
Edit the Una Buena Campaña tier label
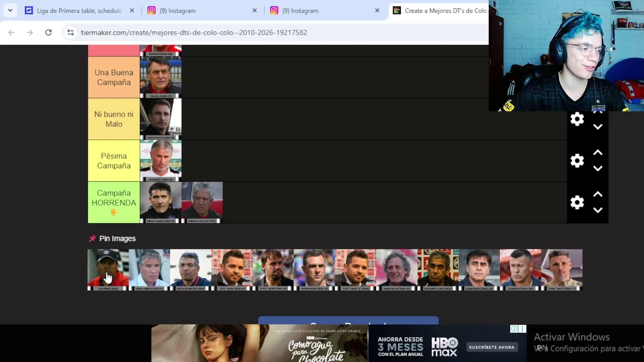(x=114, y=77)
